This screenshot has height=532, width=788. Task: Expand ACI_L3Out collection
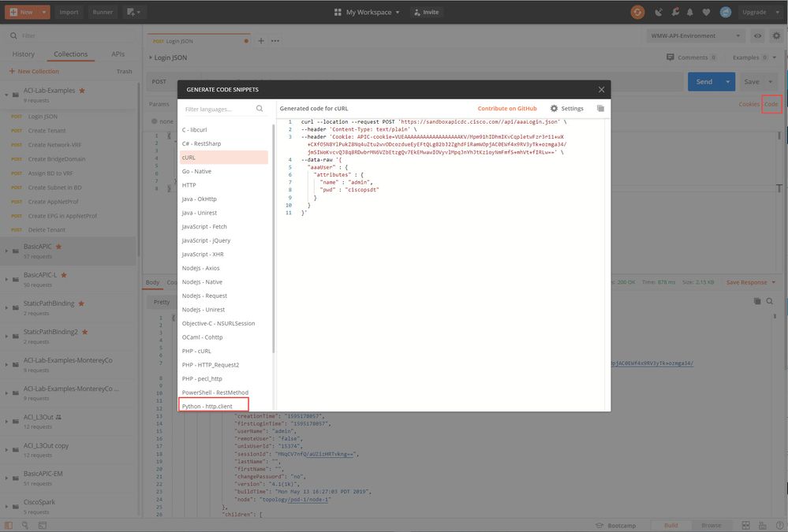click(6, 421)
